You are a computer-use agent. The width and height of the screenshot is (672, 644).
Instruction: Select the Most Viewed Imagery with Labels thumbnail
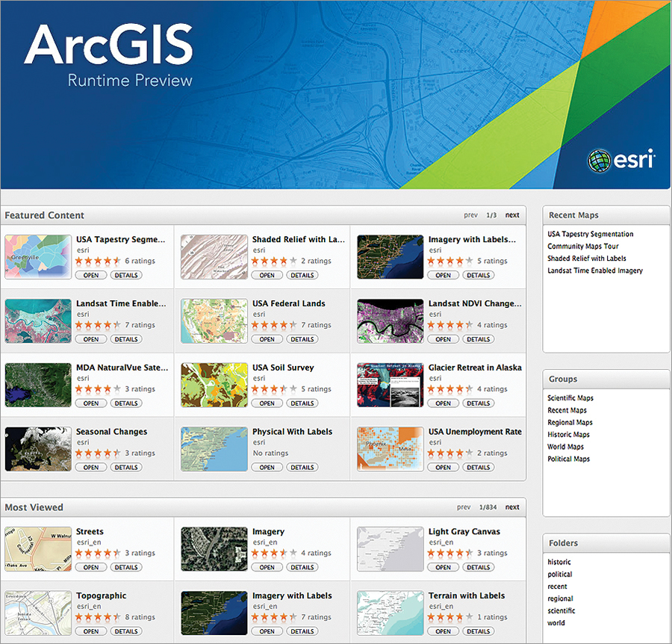(214, 613)
